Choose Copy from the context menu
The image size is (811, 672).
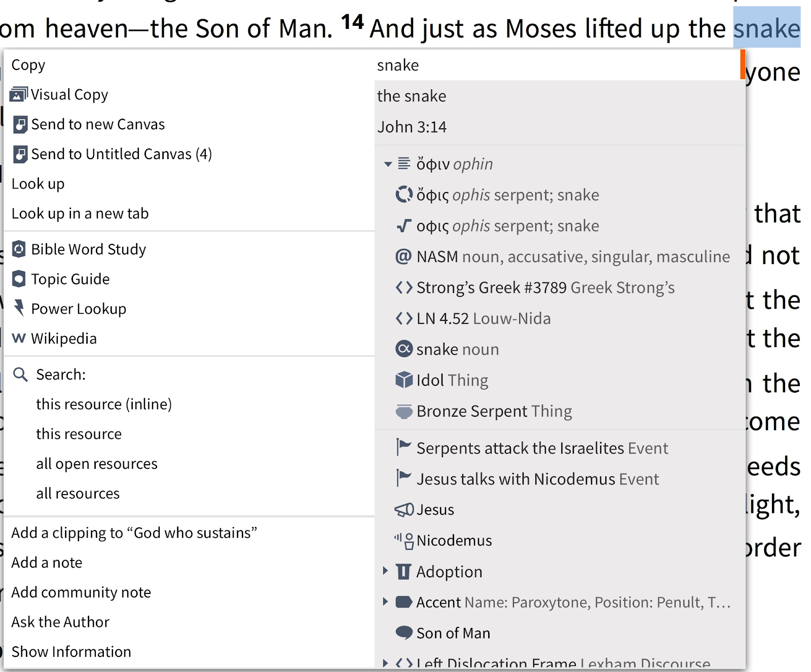tap(28, 65)
